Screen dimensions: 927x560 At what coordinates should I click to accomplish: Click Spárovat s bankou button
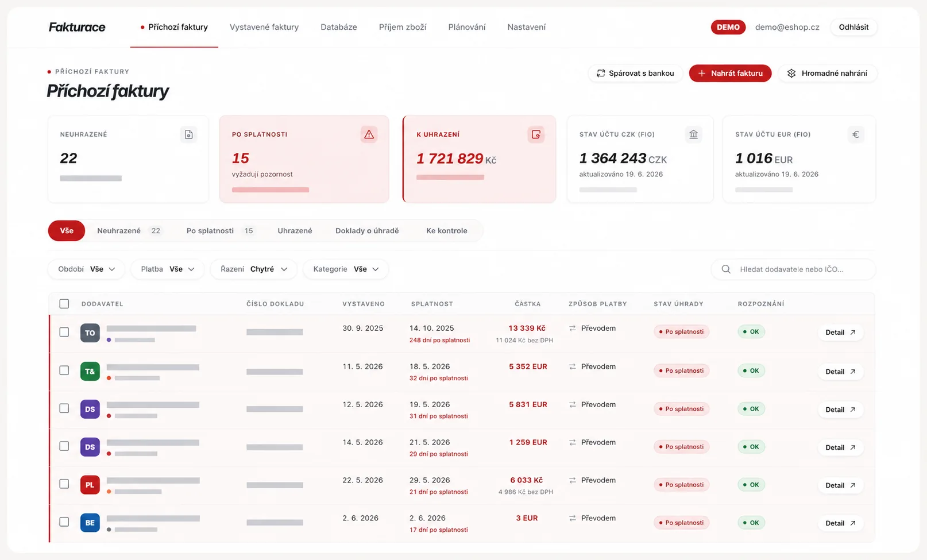click(635, 74)
